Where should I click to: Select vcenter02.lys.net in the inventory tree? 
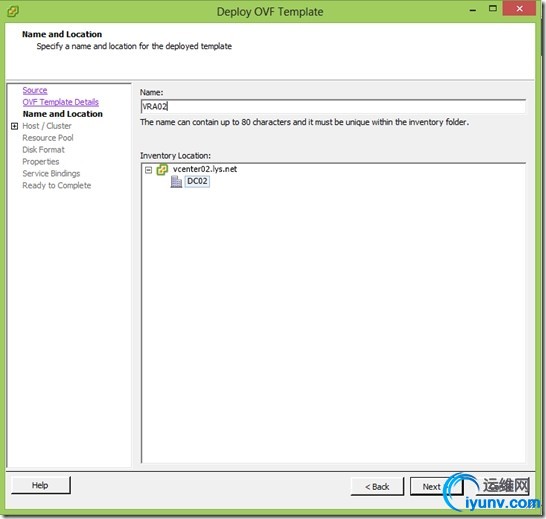205,169
